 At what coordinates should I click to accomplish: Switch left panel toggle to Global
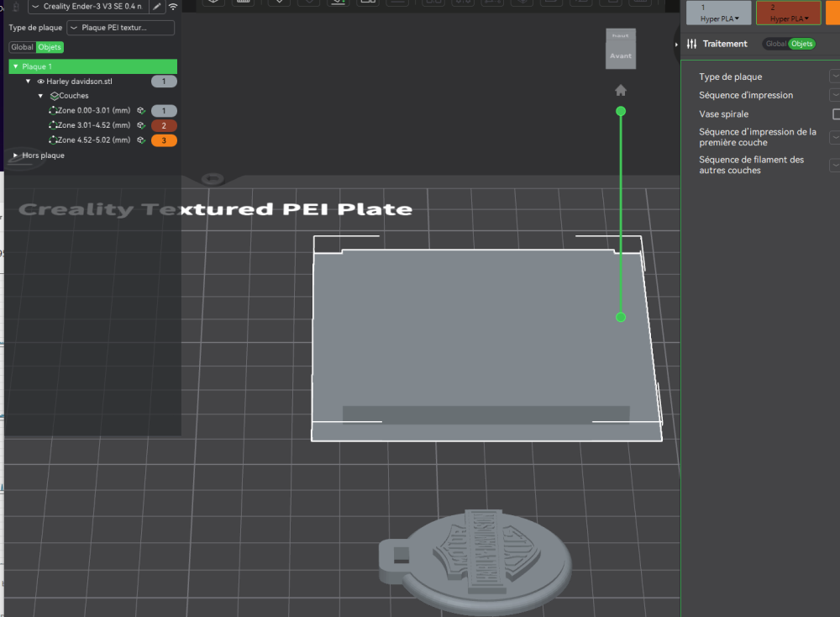pos(22,47)
